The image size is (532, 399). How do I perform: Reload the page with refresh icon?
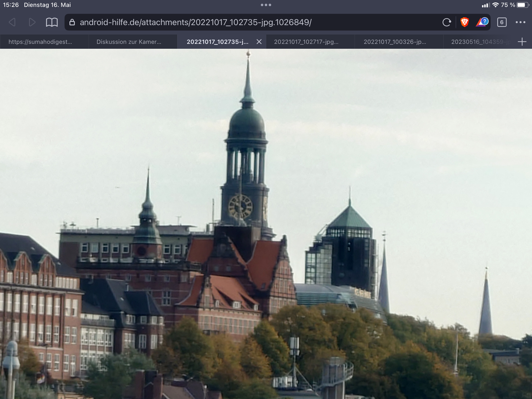tap(446, 22)
